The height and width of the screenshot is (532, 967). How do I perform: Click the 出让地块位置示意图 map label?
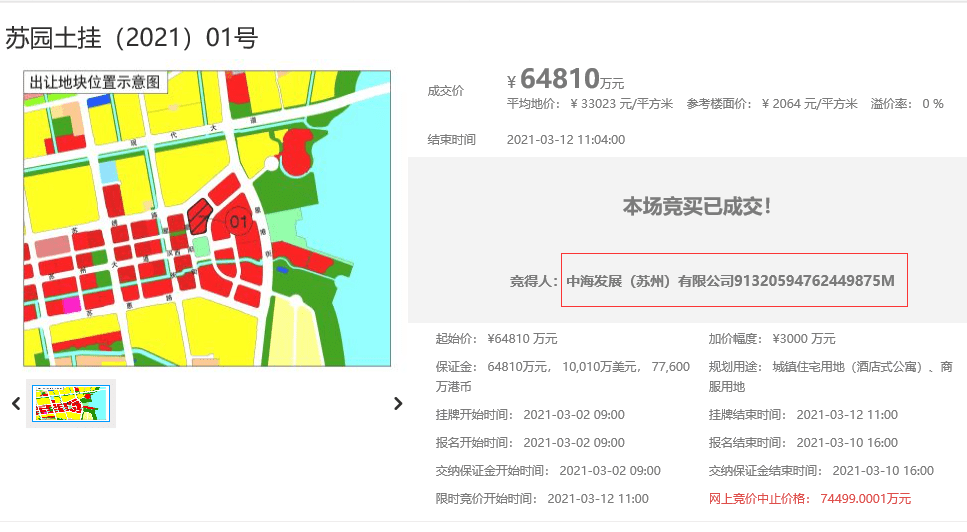click(x=96, y=82)
